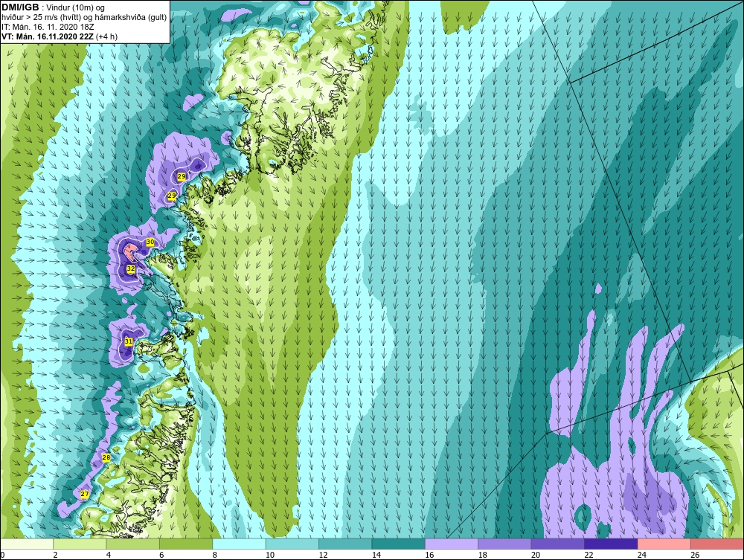Pick the light green 2–4 m/s swatch
The image size is (744, 560).
[x=80, y=544]
